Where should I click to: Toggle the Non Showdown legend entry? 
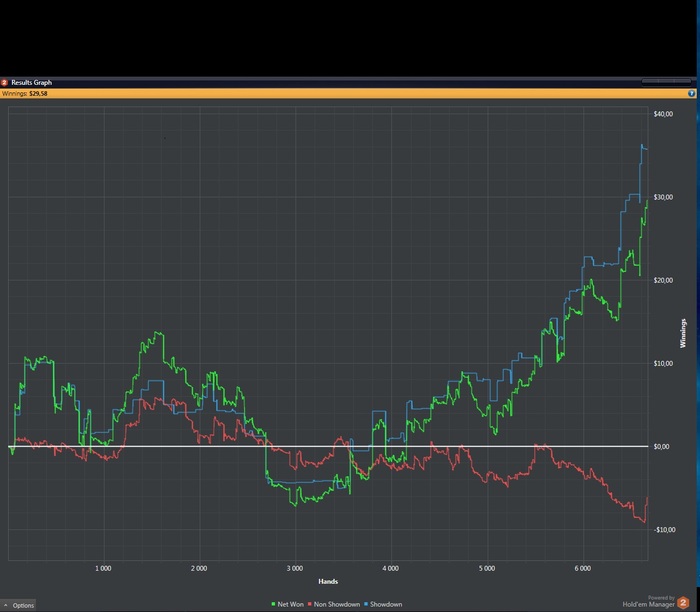click(334, 604)
